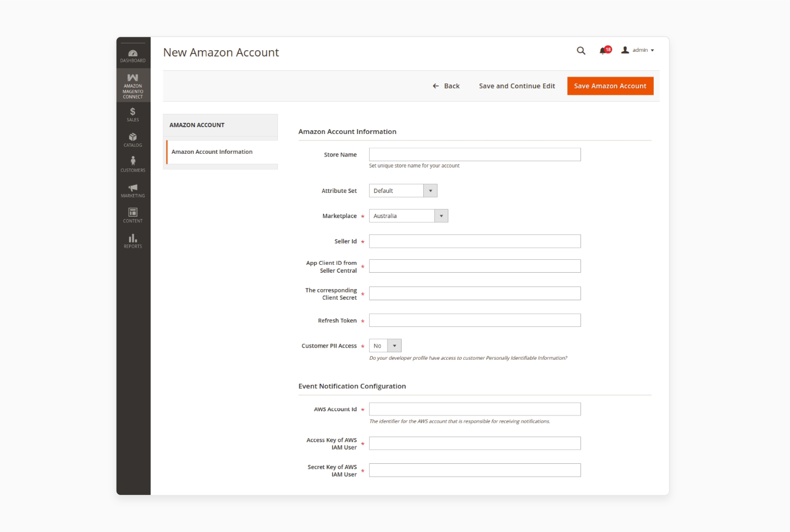Open the admin user account menu

638,50
